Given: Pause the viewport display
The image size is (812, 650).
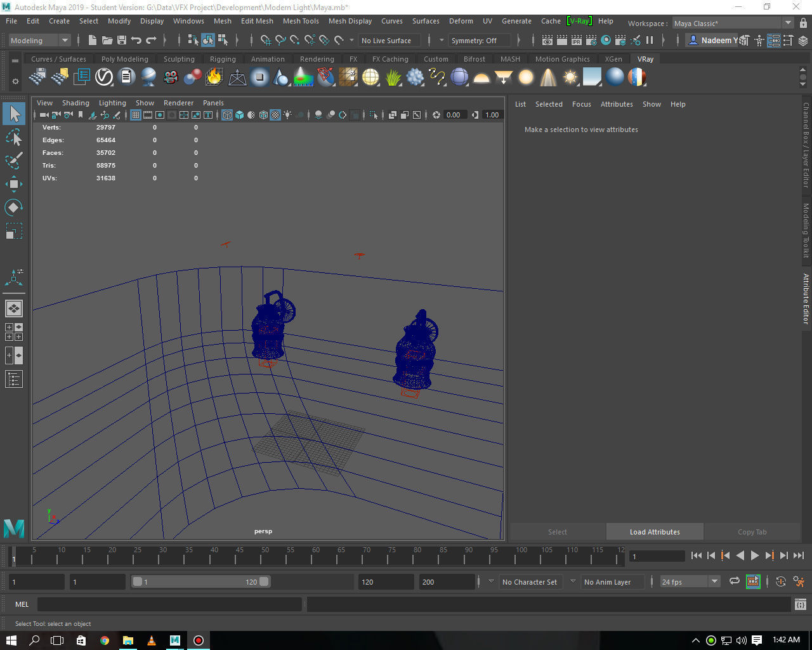Looking at the screenshot, I should [650, 41].
